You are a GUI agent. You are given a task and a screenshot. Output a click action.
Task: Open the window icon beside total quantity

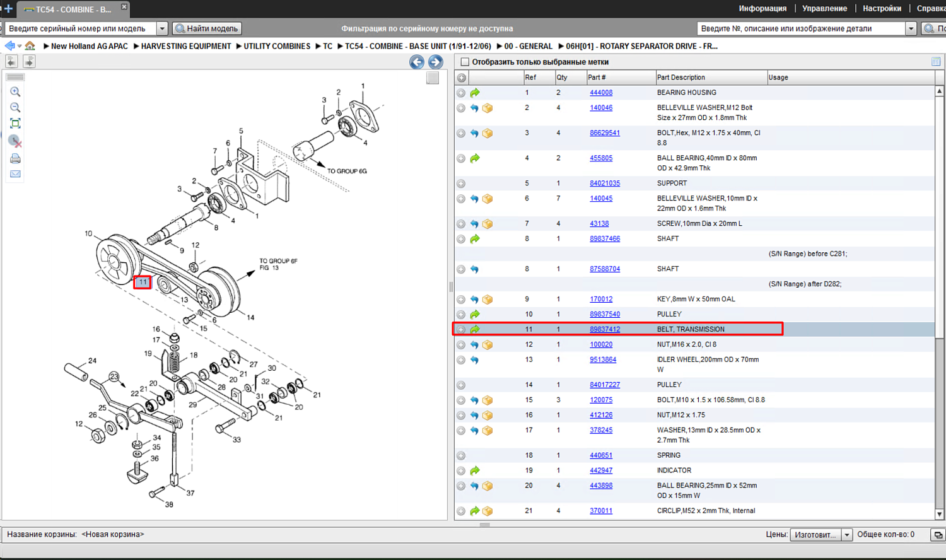(x=938, y=535)
